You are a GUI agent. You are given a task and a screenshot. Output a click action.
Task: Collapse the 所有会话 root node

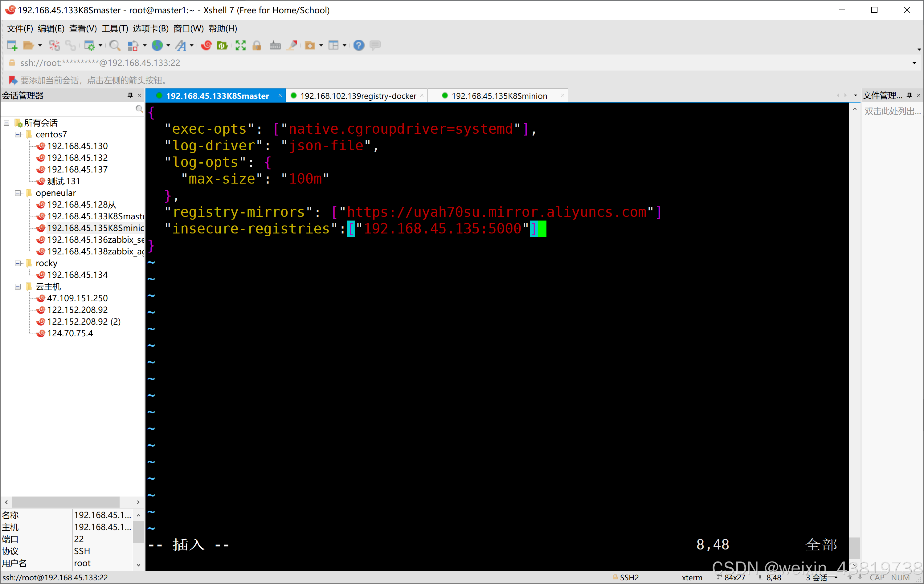[6, 123]
